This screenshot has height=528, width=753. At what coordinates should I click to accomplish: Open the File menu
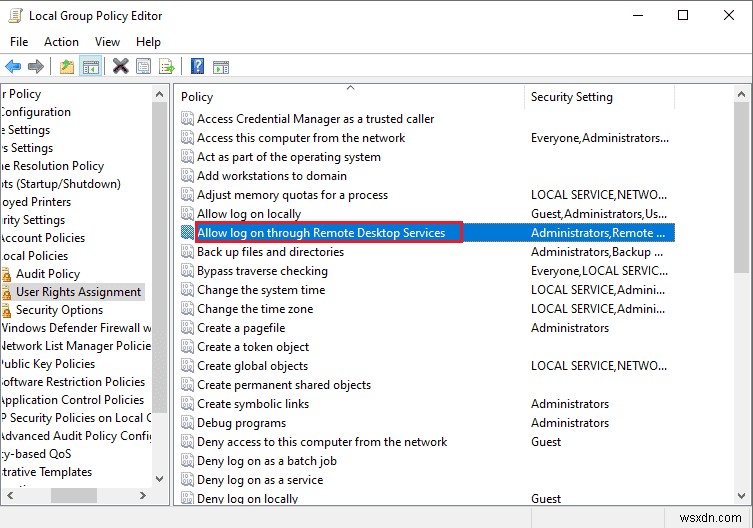[x=19, y=42]
